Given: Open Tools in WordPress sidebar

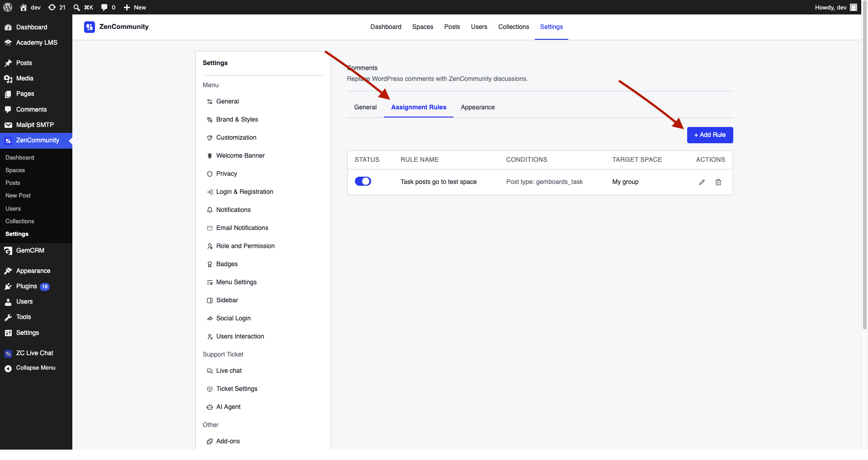Looking at the screenshot, I should tap(36, 317).
